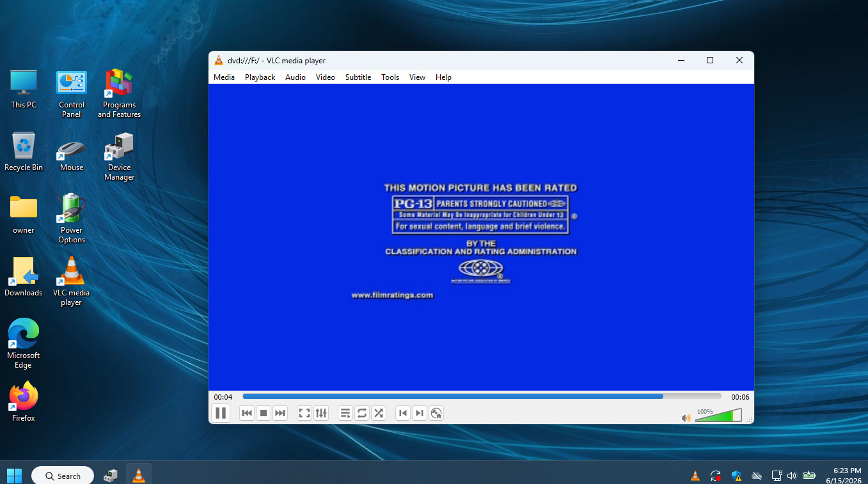
Task: Stop the DVD playback
Action: point(264,413)
